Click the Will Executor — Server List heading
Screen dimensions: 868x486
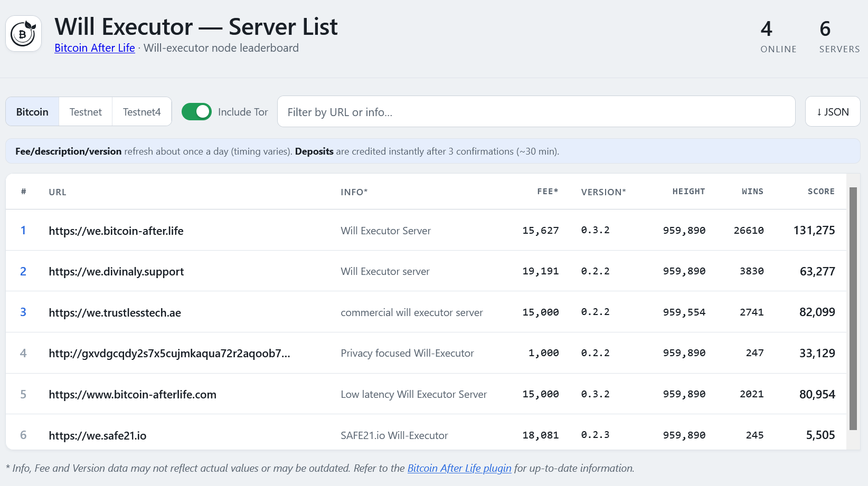(x=196, y=26)
